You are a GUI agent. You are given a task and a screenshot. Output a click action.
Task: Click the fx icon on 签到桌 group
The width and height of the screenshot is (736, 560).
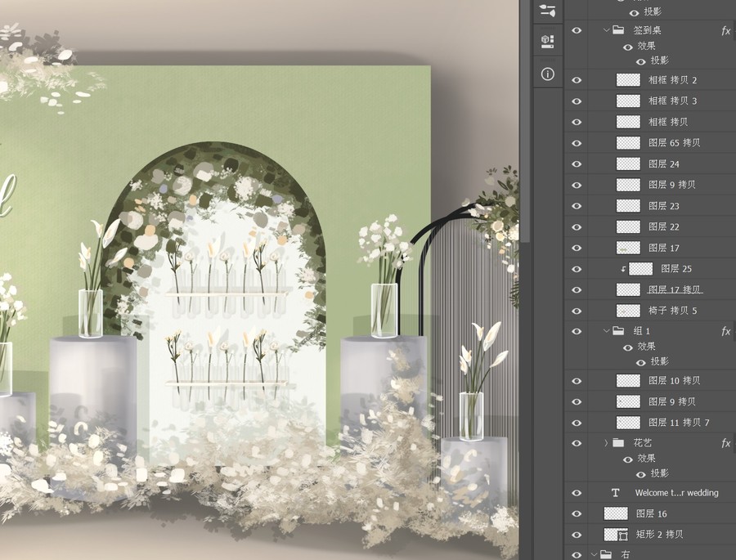tap(725, 30)
